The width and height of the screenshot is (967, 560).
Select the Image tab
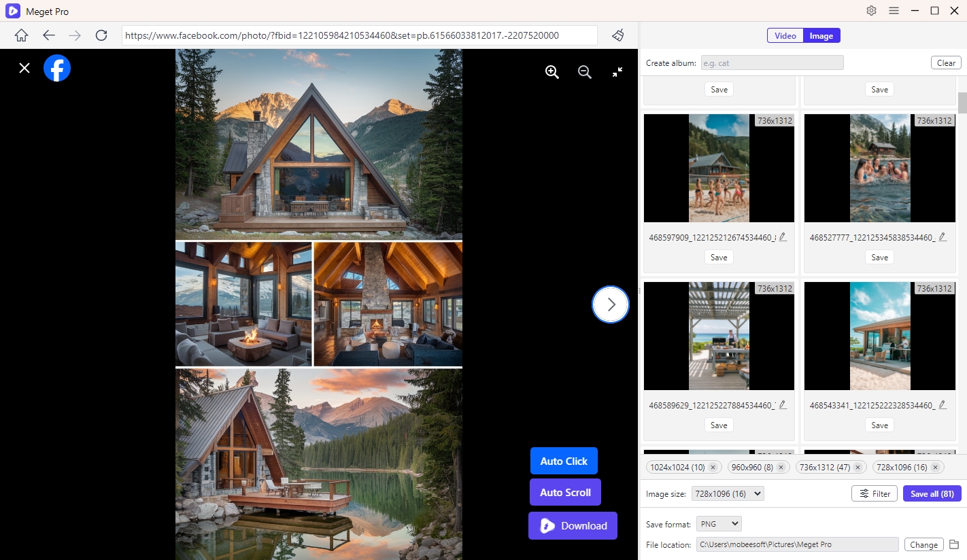(x=821, y=36)
